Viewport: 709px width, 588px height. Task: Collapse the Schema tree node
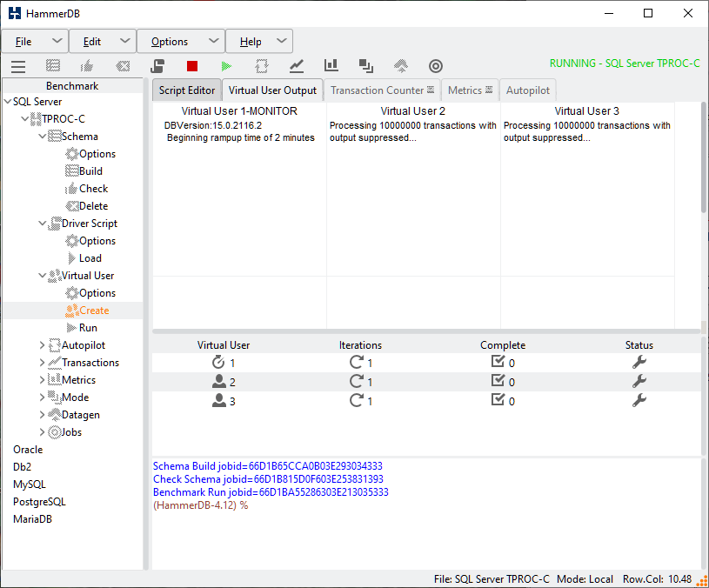coord(43,136)
